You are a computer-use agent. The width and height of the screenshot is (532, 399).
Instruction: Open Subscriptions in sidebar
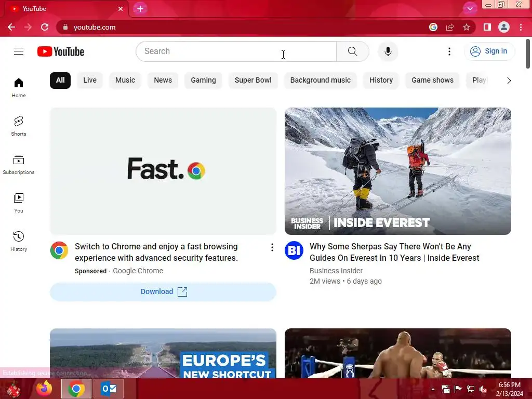19,164
